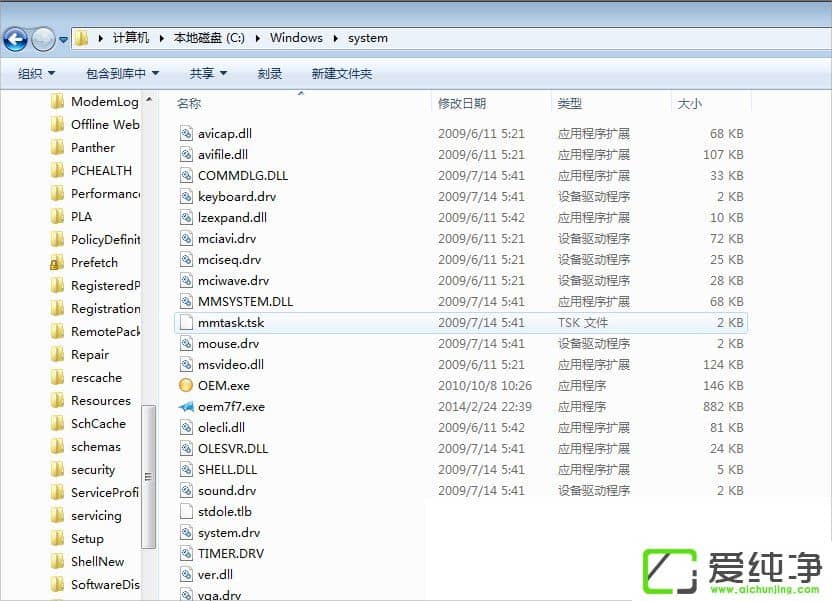832x601 pixels.
Task: Click the navigation pane scrollbar thumb
Action: 149,476
